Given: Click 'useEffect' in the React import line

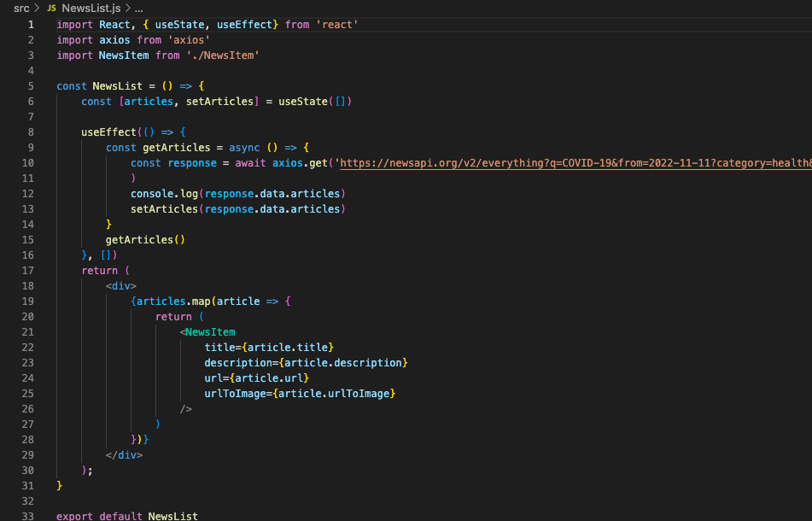Looking at the screenshot, I should click(244, 25).
